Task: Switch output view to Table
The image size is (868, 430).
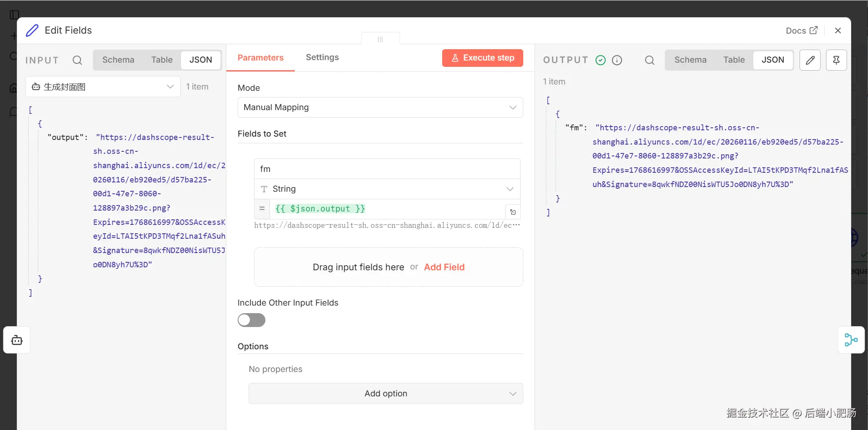Action: click(734, 60)
